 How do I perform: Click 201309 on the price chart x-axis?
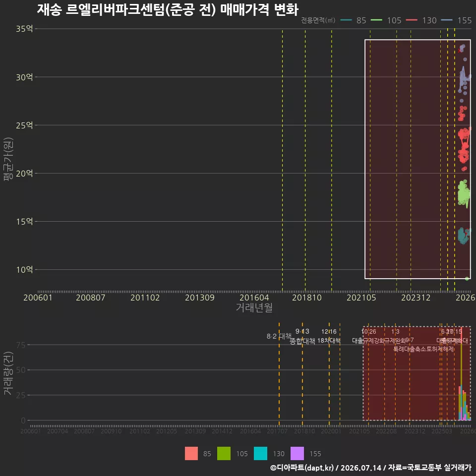[200, 297]
